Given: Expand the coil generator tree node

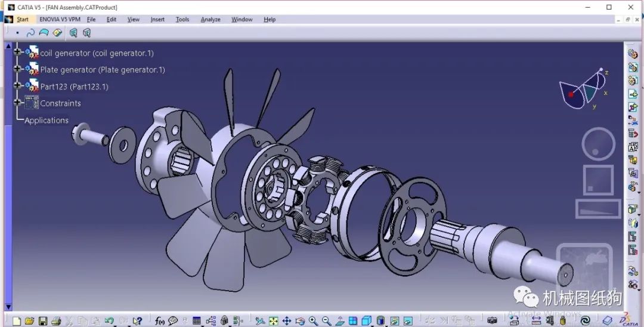Looking at the screenshot, I should click(x=17, y=52).
